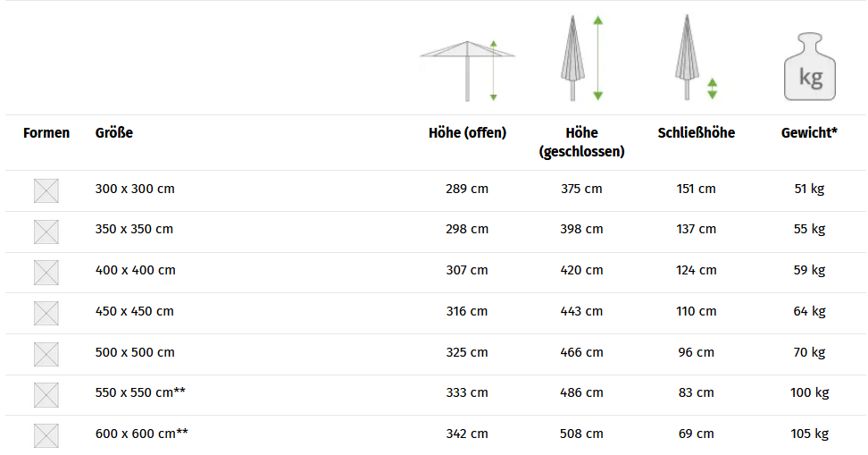Click the Größe column header
The width and height of the screenshot is (868, 455).
(x=114, y=133)
